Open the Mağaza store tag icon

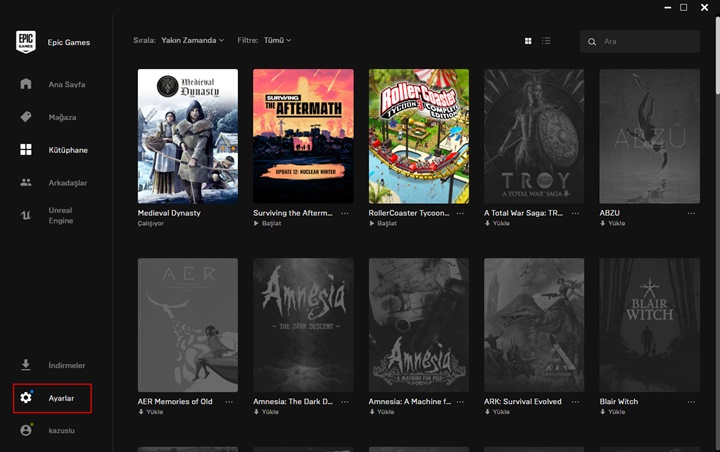point(26,117)
